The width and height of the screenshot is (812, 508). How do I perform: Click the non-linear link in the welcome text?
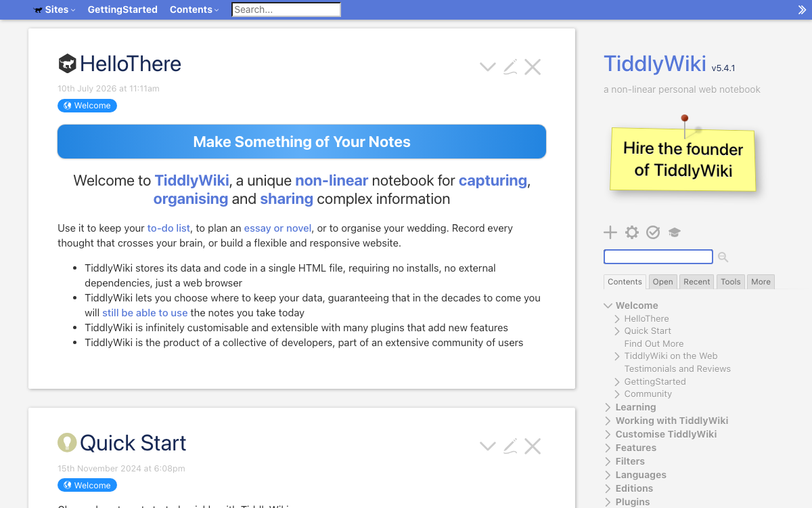(332, 180)
